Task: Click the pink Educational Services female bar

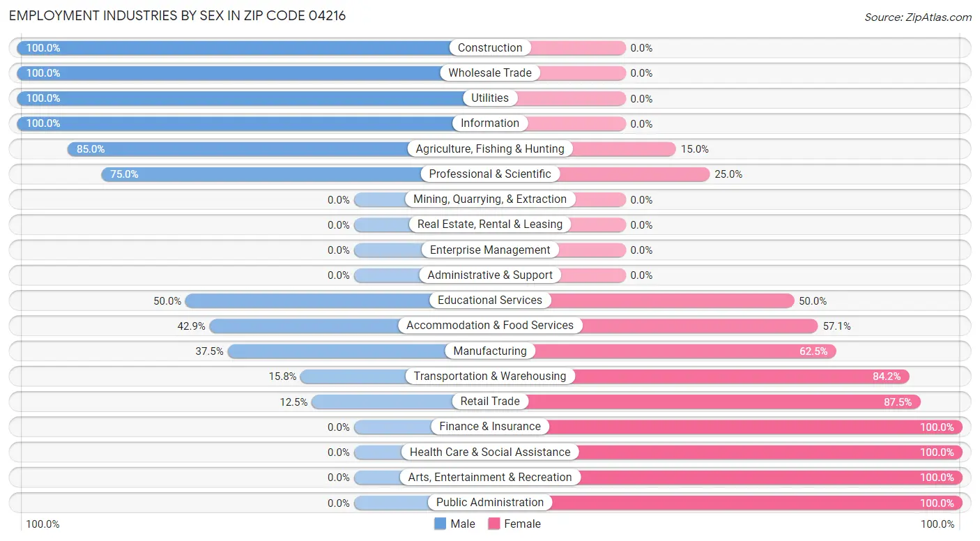Action: [669, 300]
